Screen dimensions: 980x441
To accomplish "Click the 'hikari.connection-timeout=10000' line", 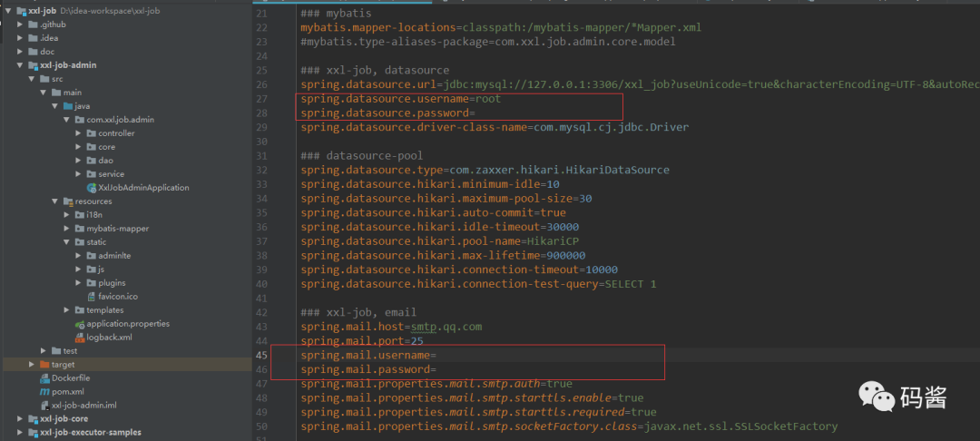I will click(459, 269).
